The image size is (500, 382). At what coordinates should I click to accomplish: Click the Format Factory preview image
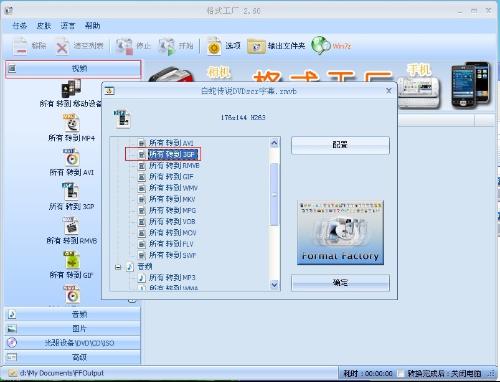[340, 233]
